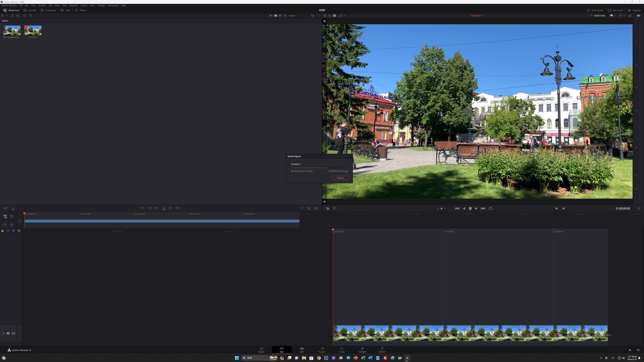
Task: Open the Sync Bin panel
Action: coord(30,10)
